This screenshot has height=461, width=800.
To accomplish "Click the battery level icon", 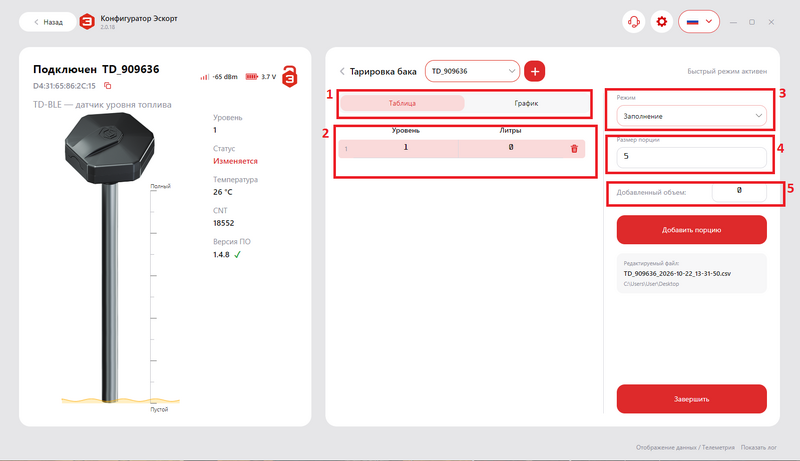I will click(x=252, y=76).
